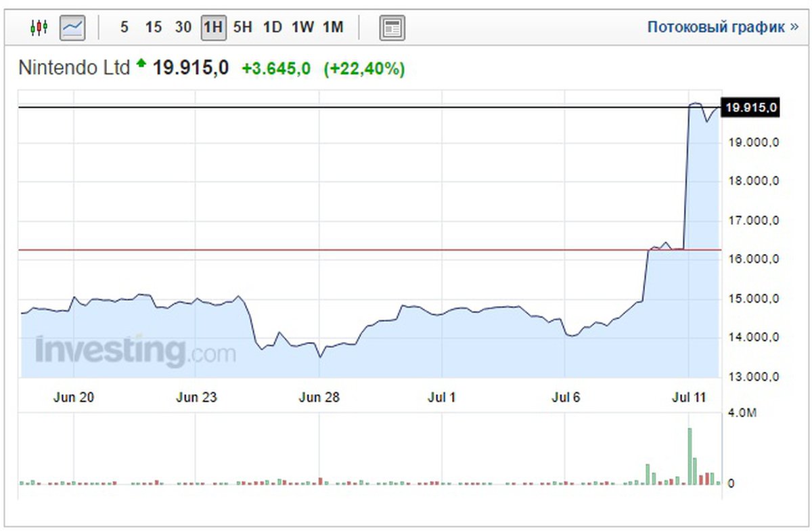Click the investing.com watermark logo
The image size is (812, 531).
tap(135, 352)
